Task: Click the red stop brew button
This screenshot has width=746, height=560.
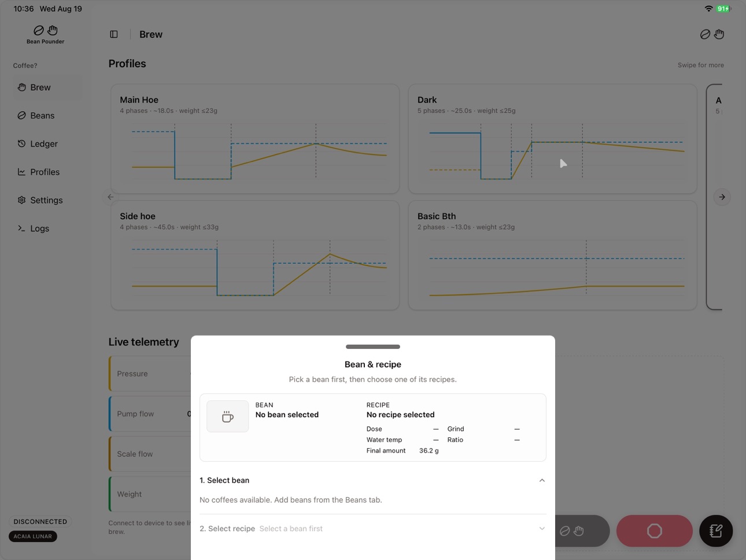Action: pyautogui.click(x=654, y=531)
